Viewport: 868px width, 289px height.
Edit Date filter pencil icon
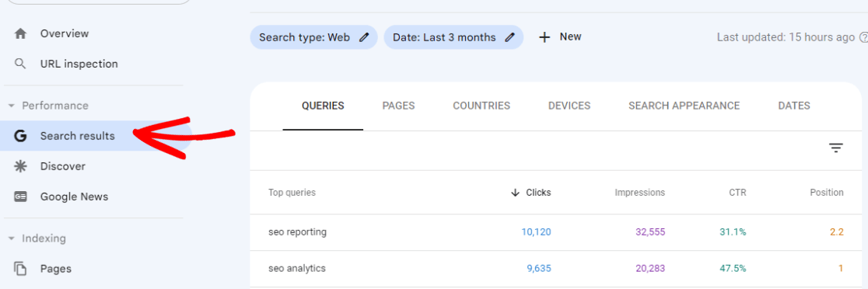pyautogui.click(x=510, y=37)
